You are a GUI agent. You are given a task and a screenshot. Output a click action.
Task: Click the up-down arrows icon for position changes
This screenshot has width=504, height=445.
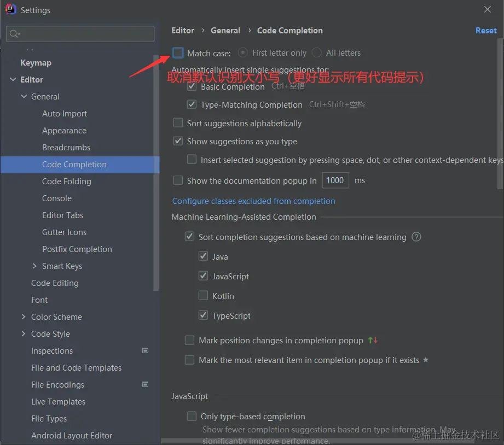pos(373,341)
